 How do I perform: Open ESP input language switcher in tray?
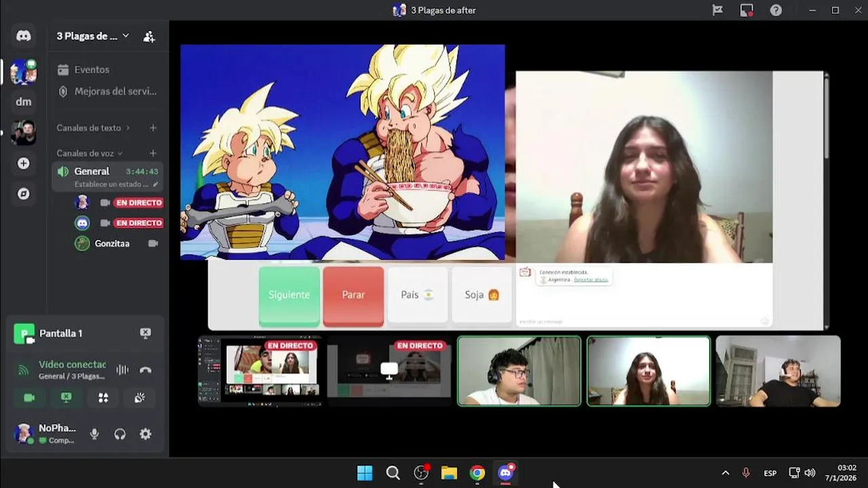[770, 473]
